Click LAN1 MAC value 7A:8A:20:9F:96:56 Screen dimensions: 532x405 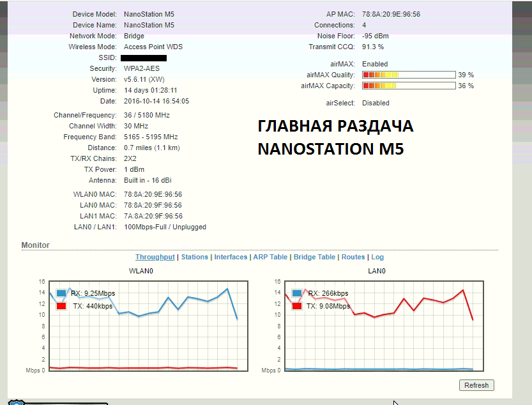pyautogui.click(x=153, y=217)
